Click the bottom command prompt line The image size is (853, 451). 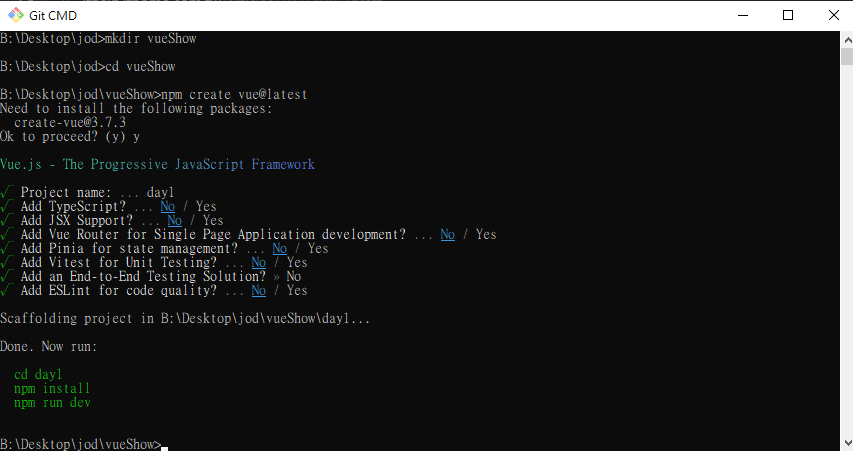(84, 444)
